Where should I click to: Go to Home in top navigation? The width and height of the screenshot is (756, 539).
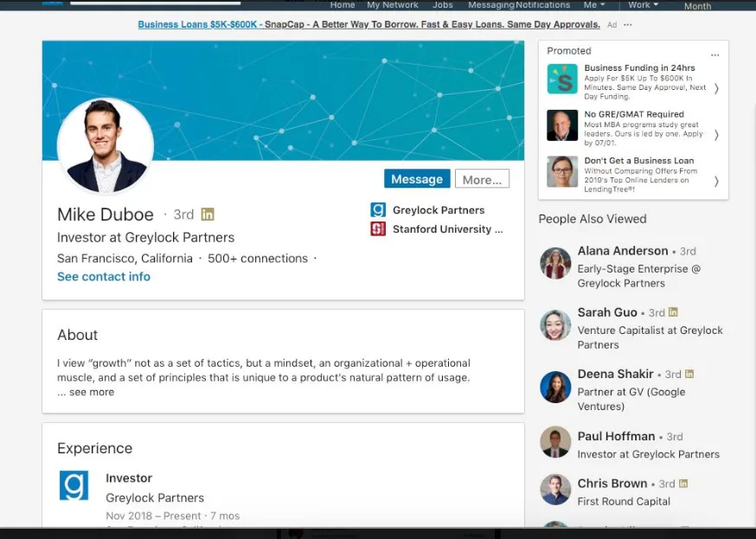point(343,5)
